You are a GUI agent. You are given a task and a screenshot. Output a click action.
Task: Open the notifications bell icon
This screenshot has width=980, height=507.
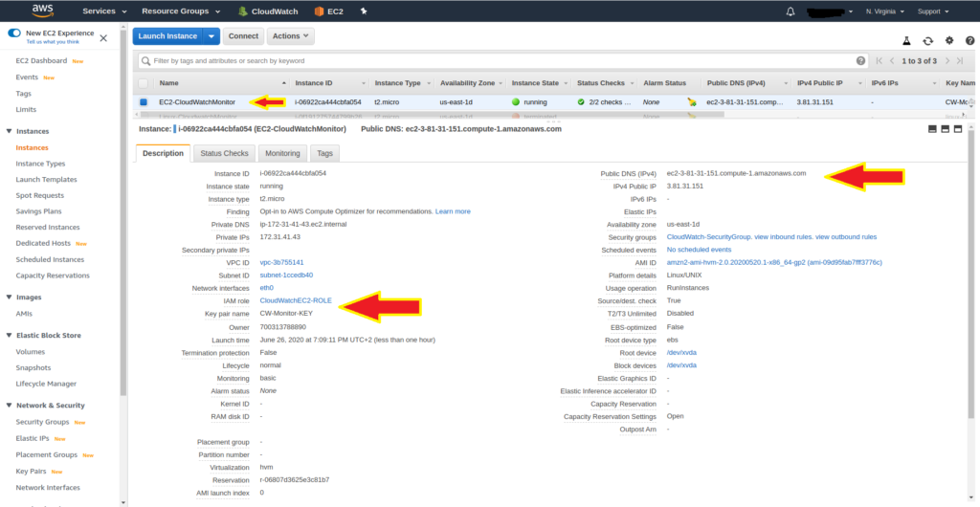[790, 11]
